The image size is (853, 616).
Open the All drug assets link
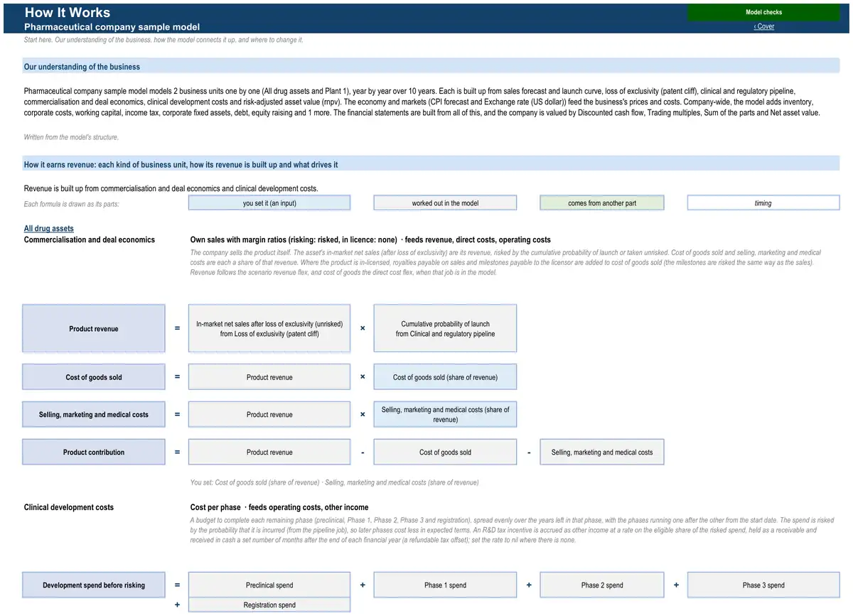pos(49,229)
